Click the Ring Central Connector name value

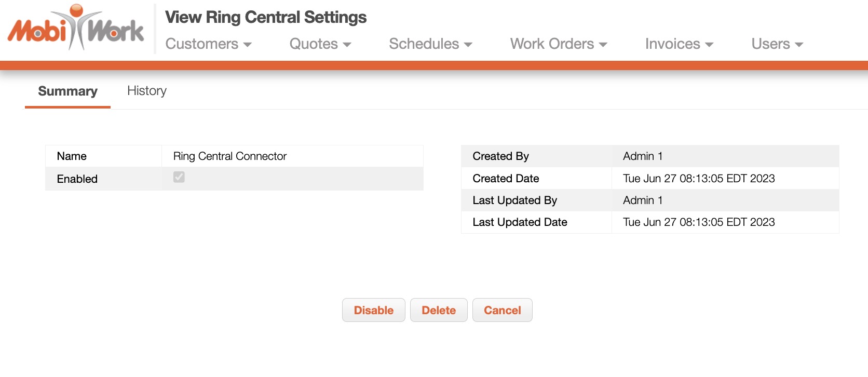[230, 156]
